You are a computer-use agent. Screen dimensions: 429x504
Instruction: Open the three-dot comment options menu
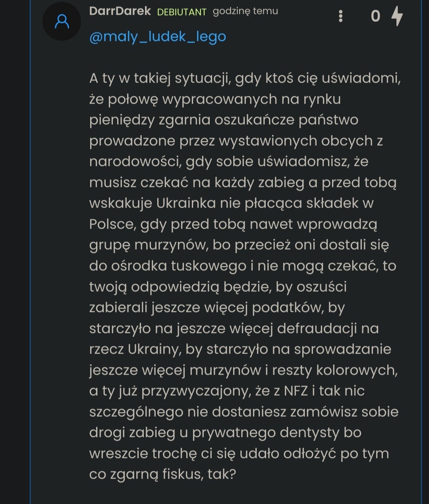point(340,16)
